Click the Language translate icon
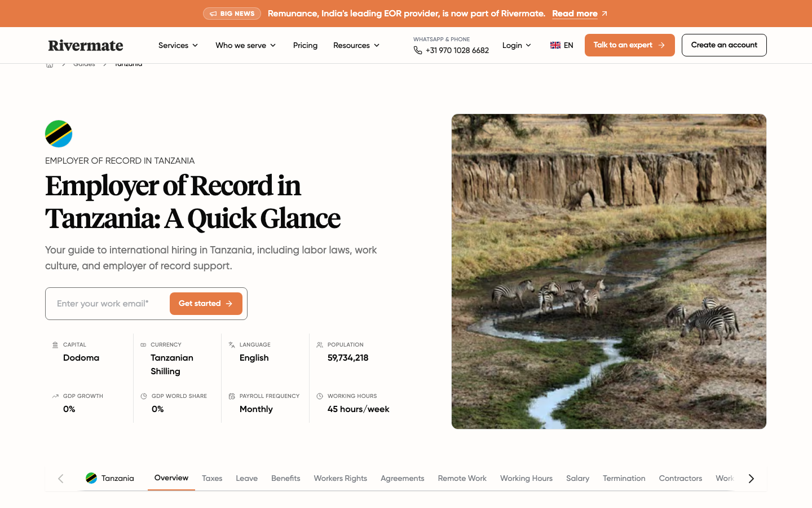The width and height of the screenshot is (812, 508). point(232,345)
